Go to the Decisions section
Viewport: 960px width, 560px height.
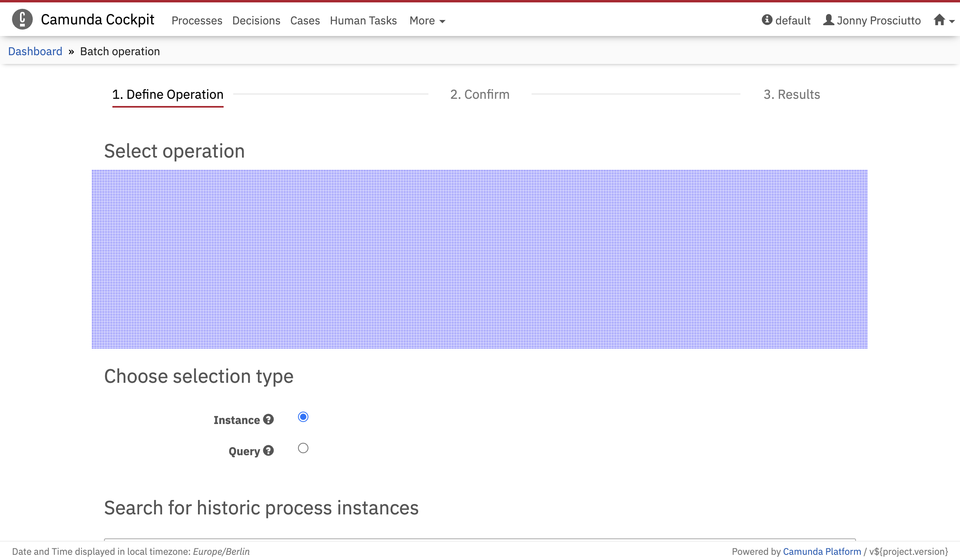[x=256, y=20]
